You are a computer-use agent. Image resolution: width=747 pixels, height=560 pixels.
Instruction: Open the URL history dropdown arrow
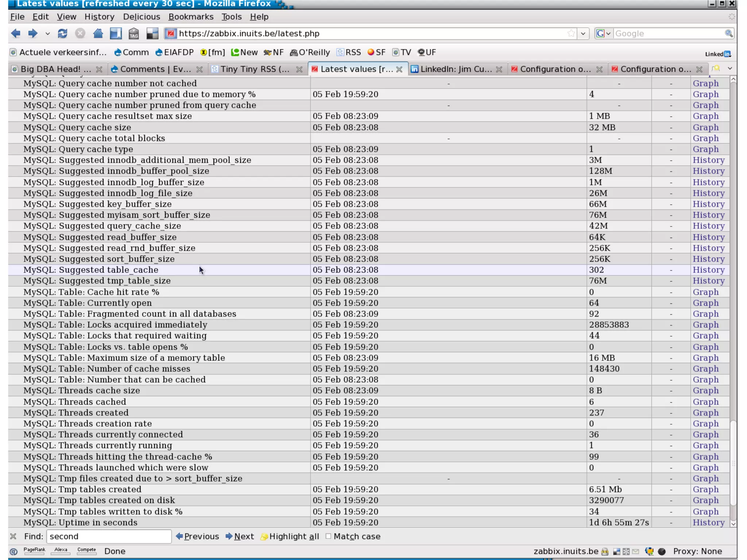tap(583, 34)
